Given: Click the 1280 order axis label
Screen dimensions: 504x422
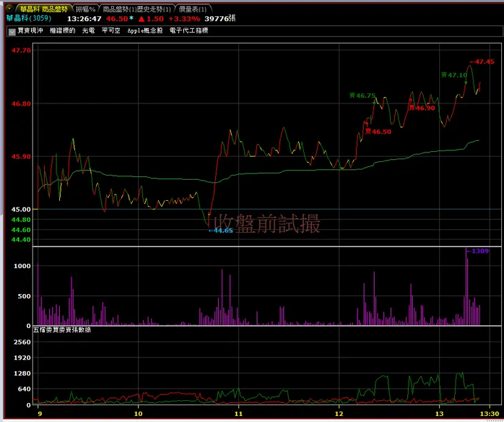Looking at the screenshot, I should coord(22,374).
